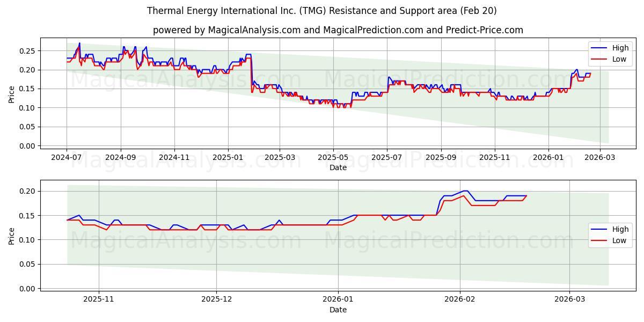Image resolution: width=644 pixels, height=322 pixels.
Task: Click the 2025-07 tick label
Action: coord(387,158)
